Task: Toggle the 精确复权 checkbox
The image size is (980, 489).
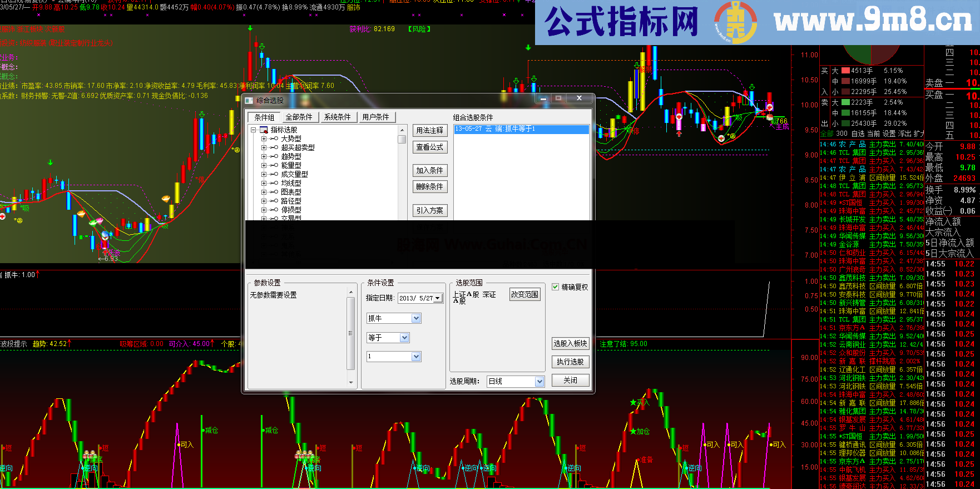Action: click(555, 287)
